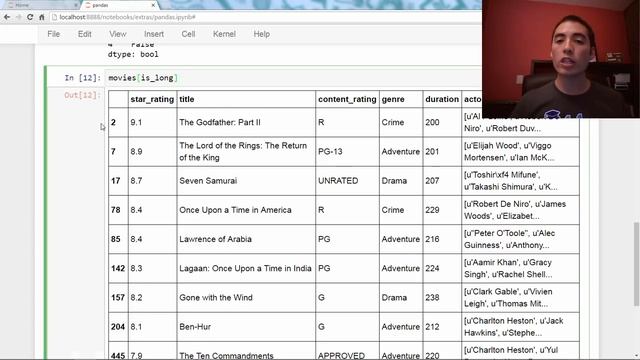Click the actors cell with Elijah Wood
The image size is (640, 360).
(x=520, y=151)
